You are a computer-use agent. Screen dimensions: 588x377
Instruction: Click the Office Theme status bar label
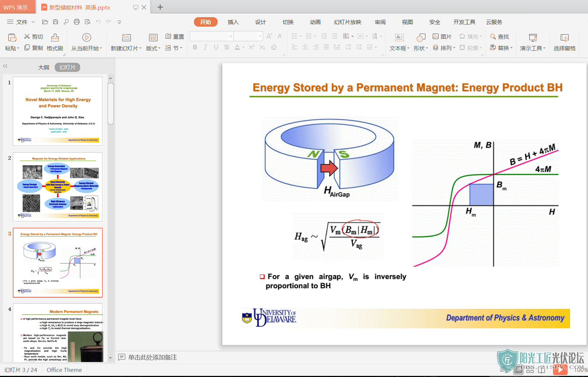(64, 370)
